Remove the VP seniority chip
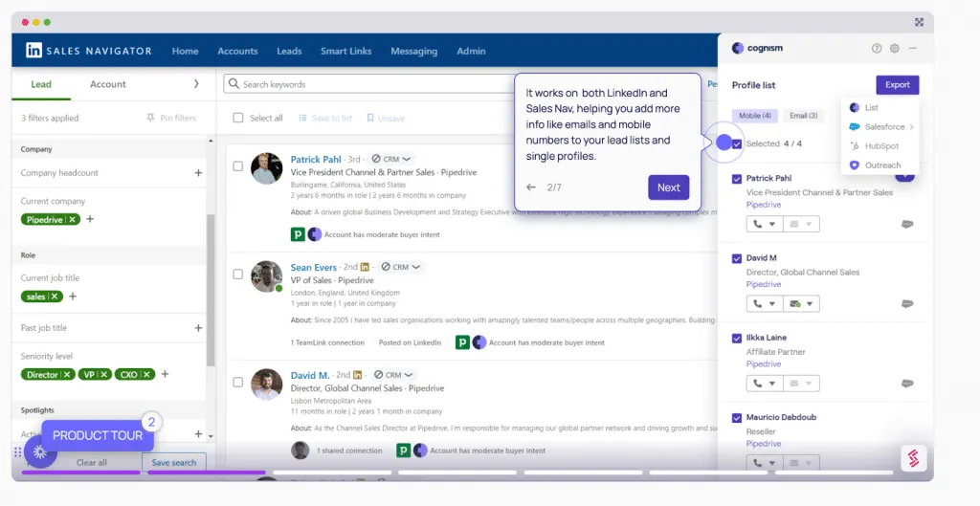This screenshot has height=506, width=980. pyautogui.click(x=104, y=374)
